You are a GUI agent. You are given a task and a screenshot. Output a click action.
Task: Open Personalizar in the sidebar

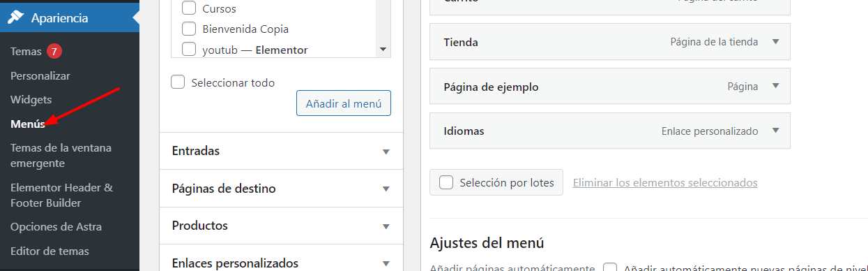pos(40,75)
